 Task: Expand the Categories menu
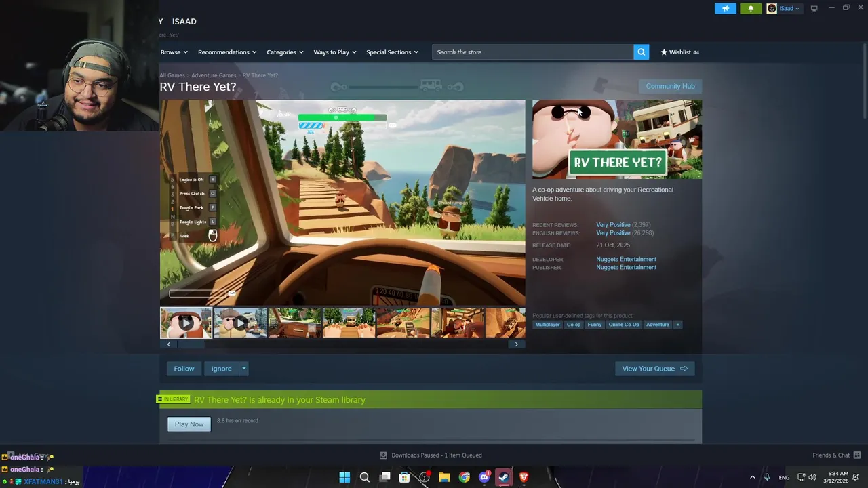[285, 52]
